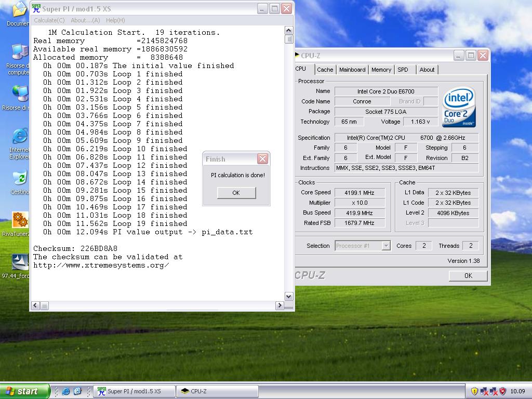Click OK in the Finish dialog
The width and height of the screenshot is (532, 399).
[x=236, y=193]
